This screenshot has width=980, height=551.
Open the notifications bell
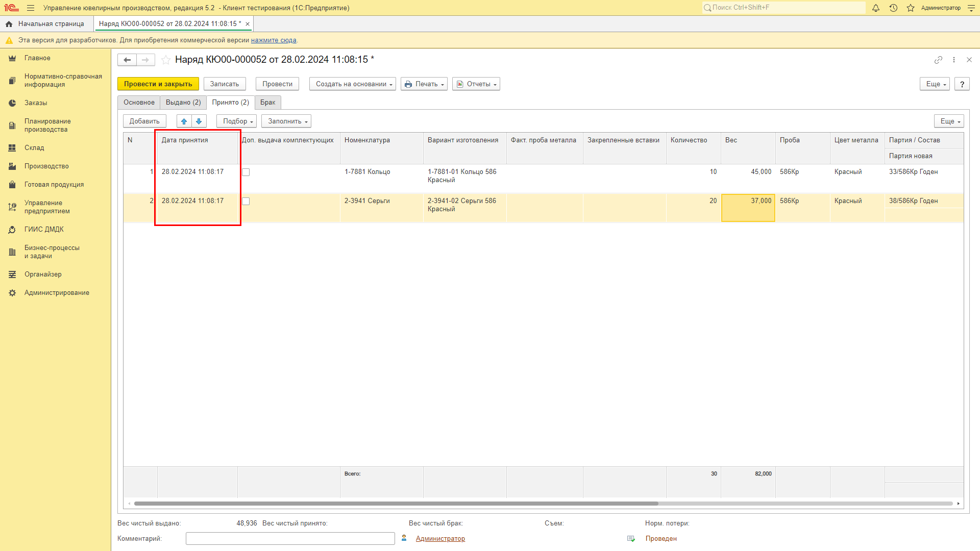click(x=876, y=8)
